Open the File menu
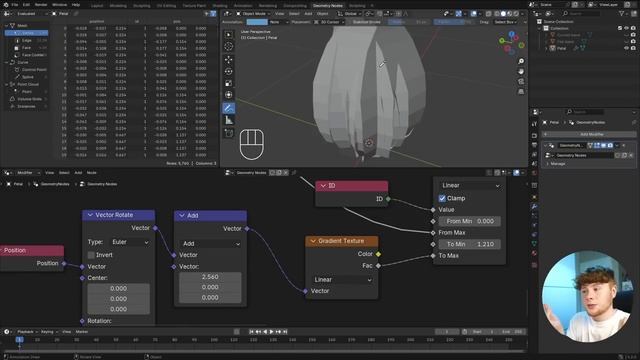The width and height of the screenshot is (640, 360). coord(15,4)
